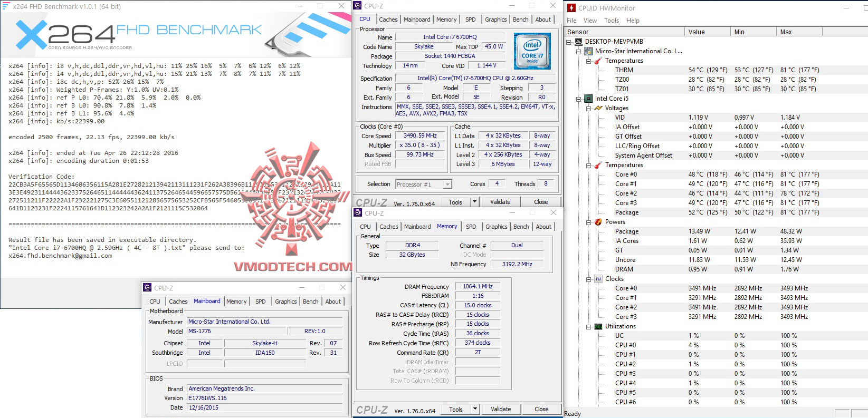Click CPU-Z icon in the Mainboard window title bar
868x418 pixels.
pyautogui.click(x=147, y=288)
